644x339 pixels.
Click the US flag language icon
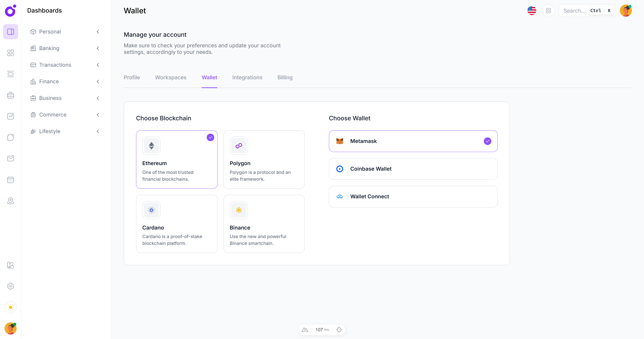point(532,10)
